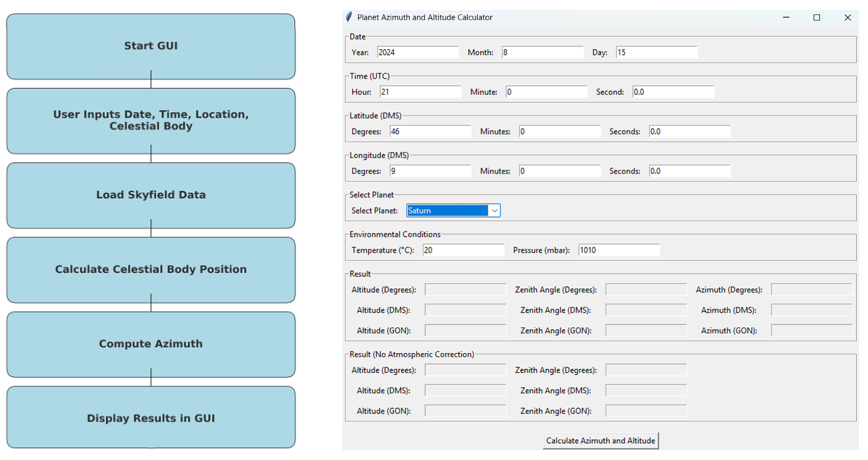
Task: Click the Azimuth (GON) output field
Action: pos(812,331)
